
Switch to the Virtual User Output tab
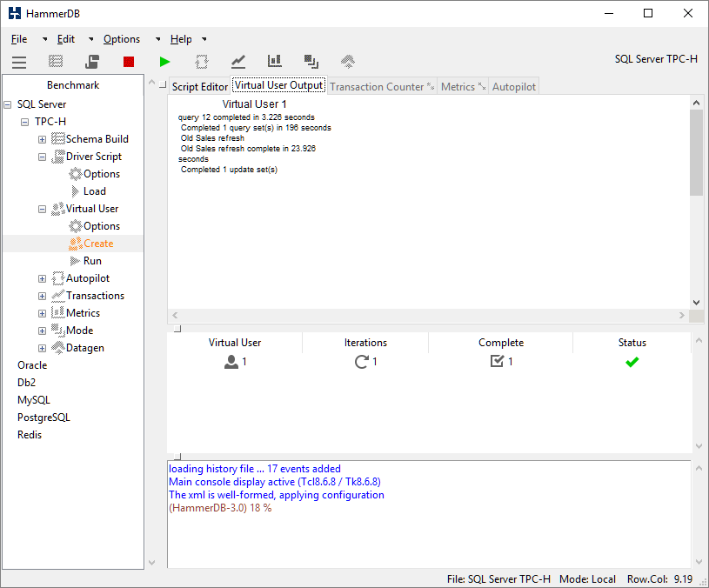click(278, 85)
